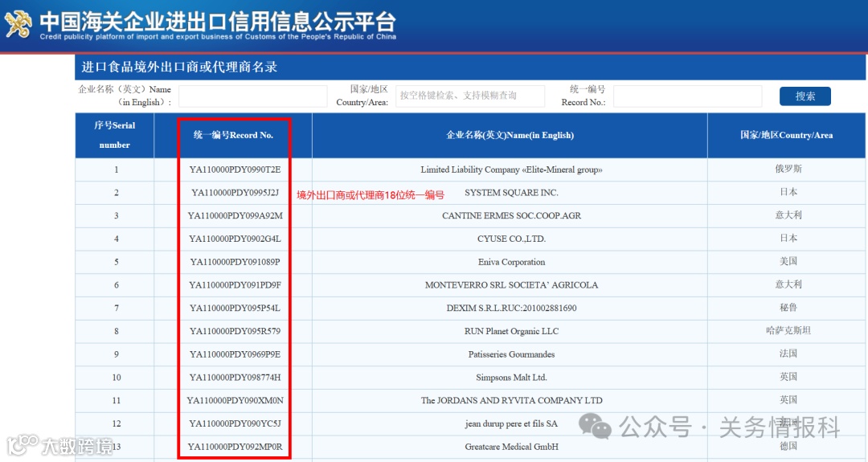
Task: Focus the Record No. search input
Action: pyautogui.click(x=687, y=96)
